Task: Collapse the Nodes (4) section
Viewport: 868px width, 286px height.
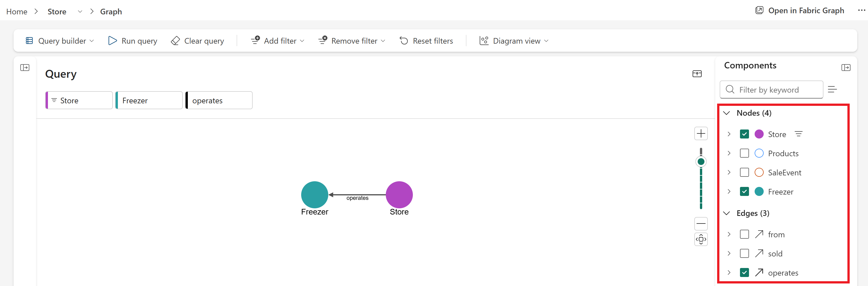Action: (727, 113)
